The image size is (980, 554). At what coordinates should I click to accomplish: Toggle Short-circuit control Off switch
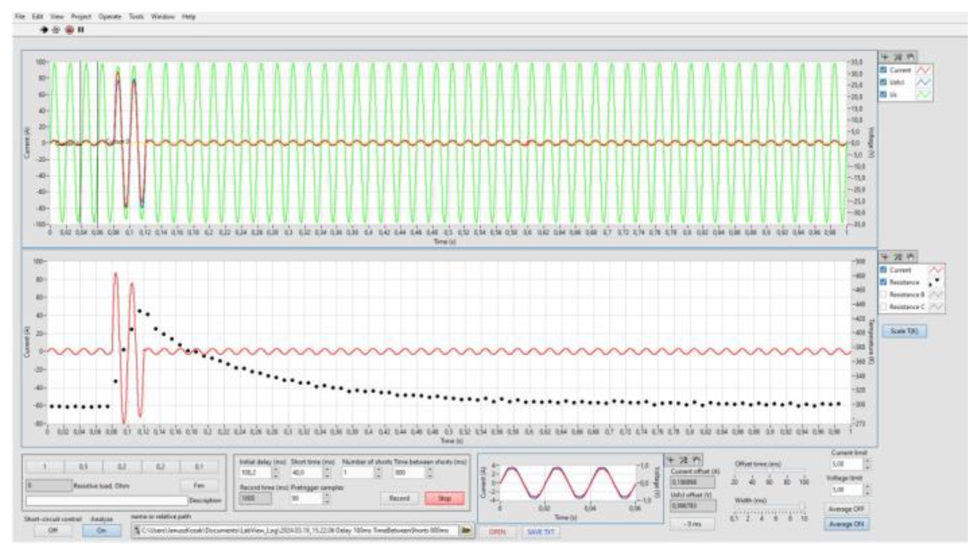pos(53,531)
